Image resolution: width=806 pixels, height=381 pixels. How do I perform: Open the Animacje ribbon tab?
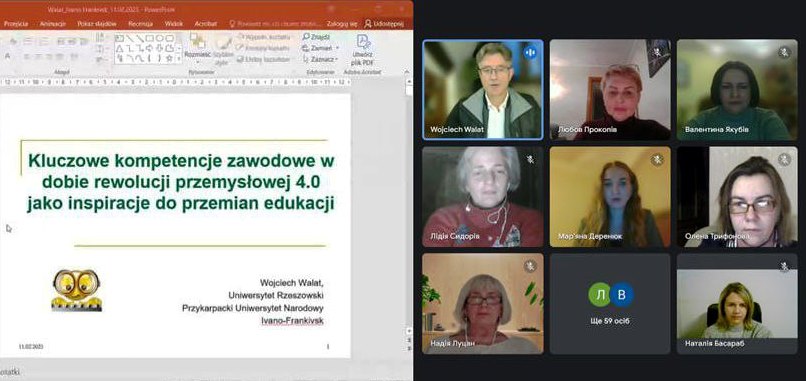53,24
